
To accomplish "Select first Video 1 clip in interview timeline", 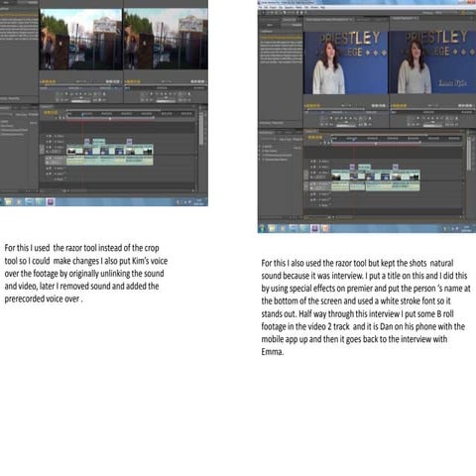I will coord(340,176).
